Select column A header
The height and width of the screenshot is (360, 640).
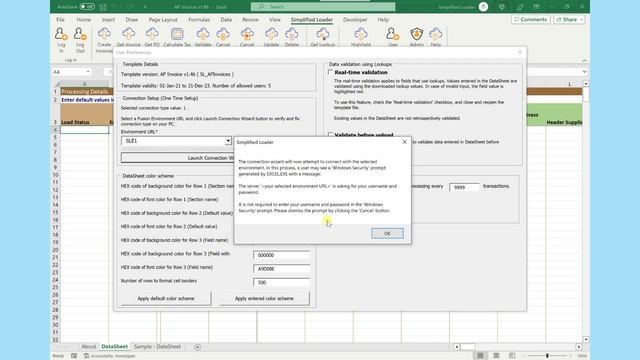(x=84, y=84)
